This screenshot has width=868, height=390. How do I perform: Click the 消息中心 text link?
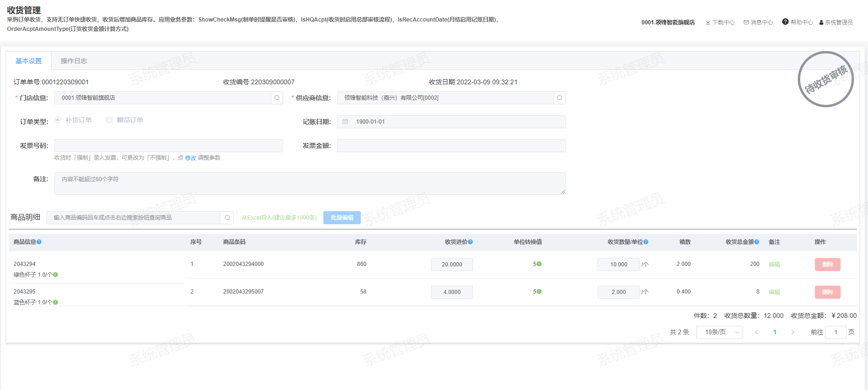[x=762, y=22]
